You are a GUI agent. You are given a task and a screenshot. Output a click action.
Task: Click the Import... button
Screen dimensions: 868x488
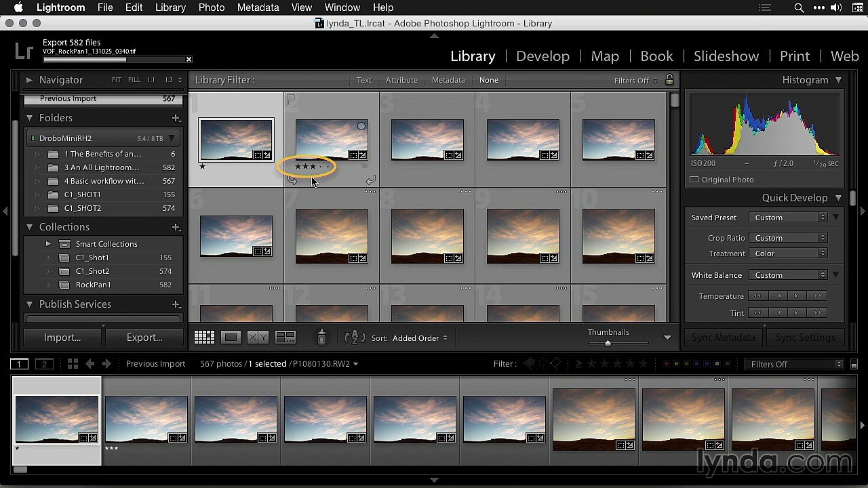click(x=62, y=338)
